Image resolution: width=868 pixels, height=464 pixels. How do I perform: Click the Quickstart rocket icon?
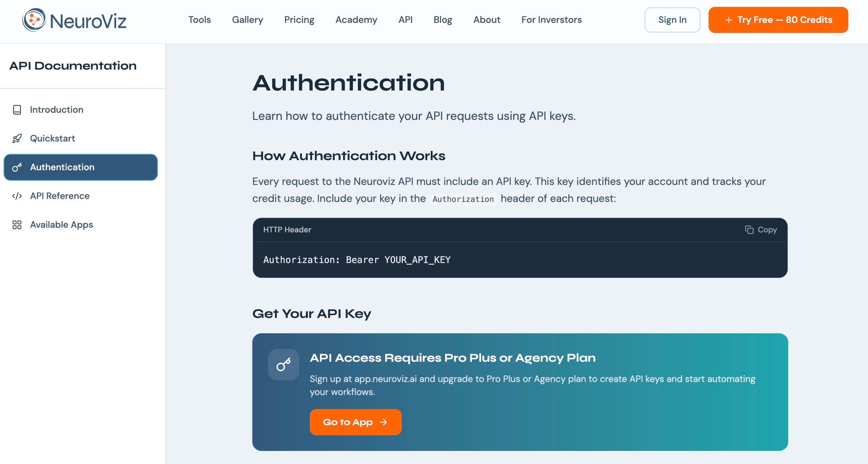[x=17, y=139]
